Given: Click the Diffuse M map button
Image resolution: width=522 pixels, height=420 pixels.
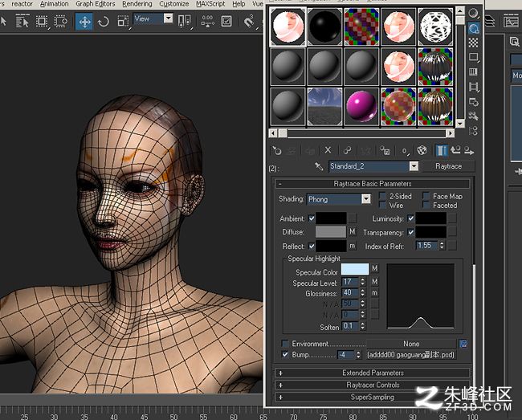Looking at the screenshot, I should tap(353, 231).
